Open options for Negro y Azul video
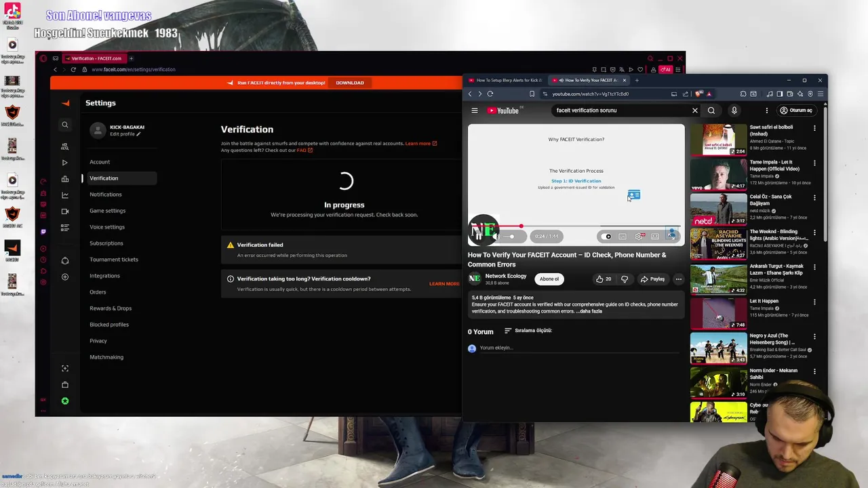Viewport: 868px width, 488px height. [x=814, y=337]
